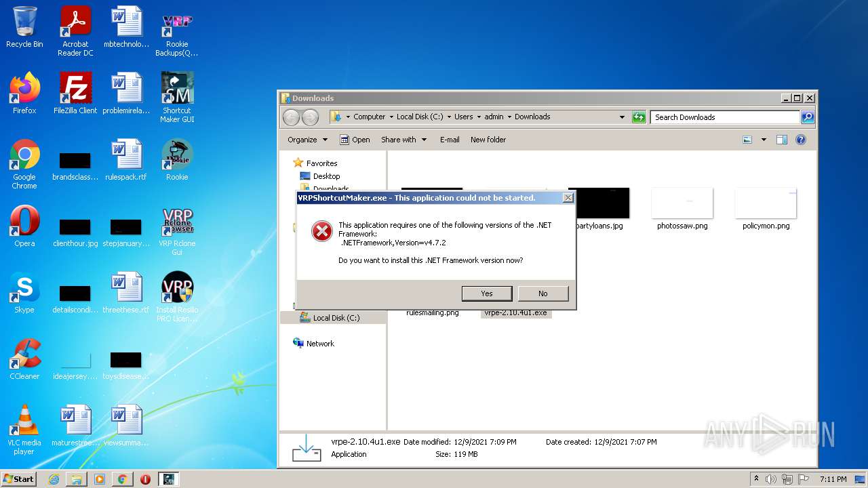
Task: Open Explorer help icon
Action: coord(801,140)
